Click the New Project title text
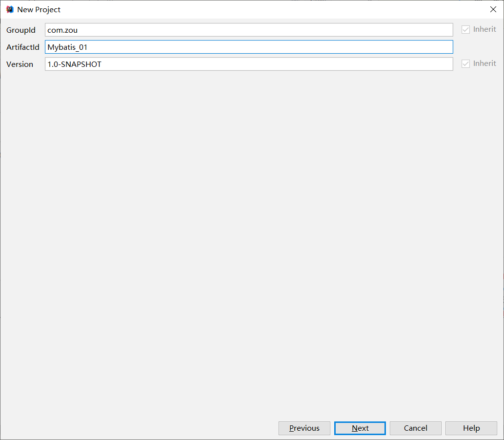The image size is (504, 440). point(39,10)
